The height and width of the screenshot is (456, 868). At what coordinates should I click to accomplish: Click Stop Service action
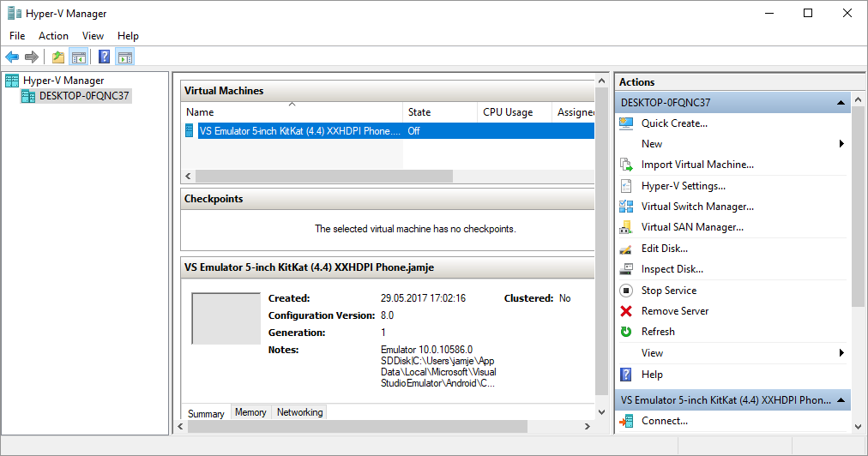[669, 291]
